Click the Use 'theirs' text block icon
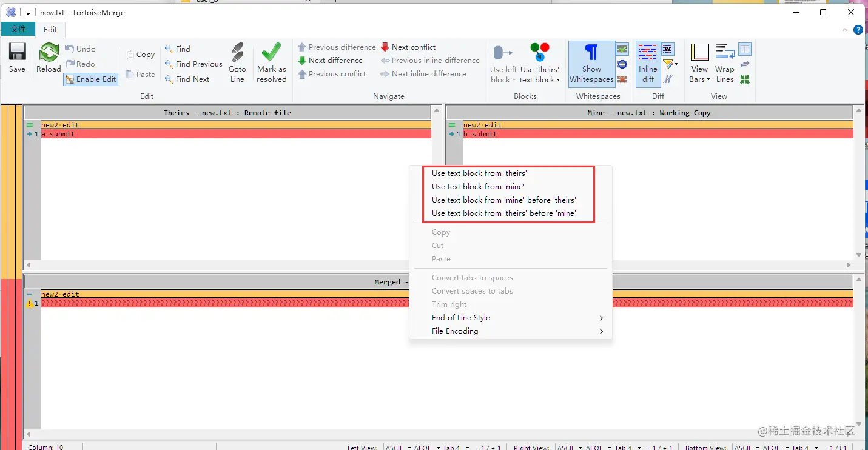Image resolution: width=868 pixels, height=450 pixels. coord(539,53)
